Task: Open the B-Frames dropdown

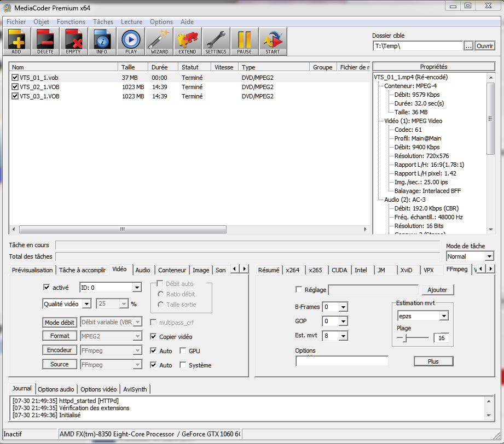Action: click(x=343, y=307)
